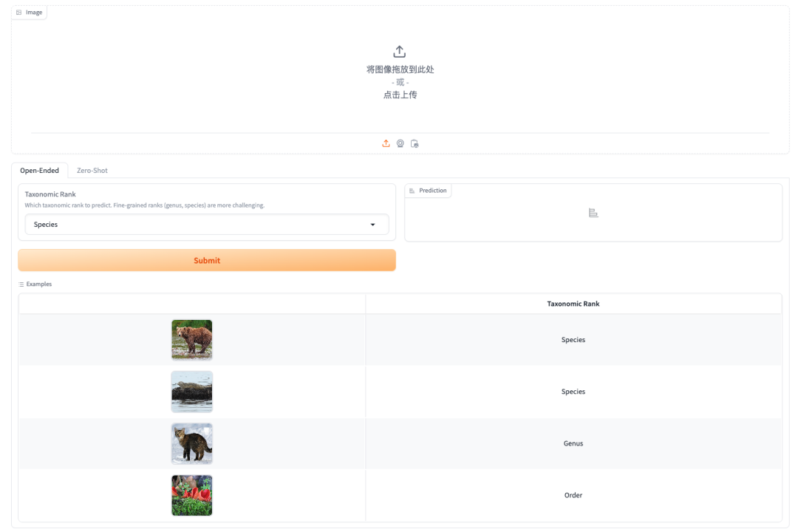
Task: Click the Species cell in the bear row
Action: 573,340
